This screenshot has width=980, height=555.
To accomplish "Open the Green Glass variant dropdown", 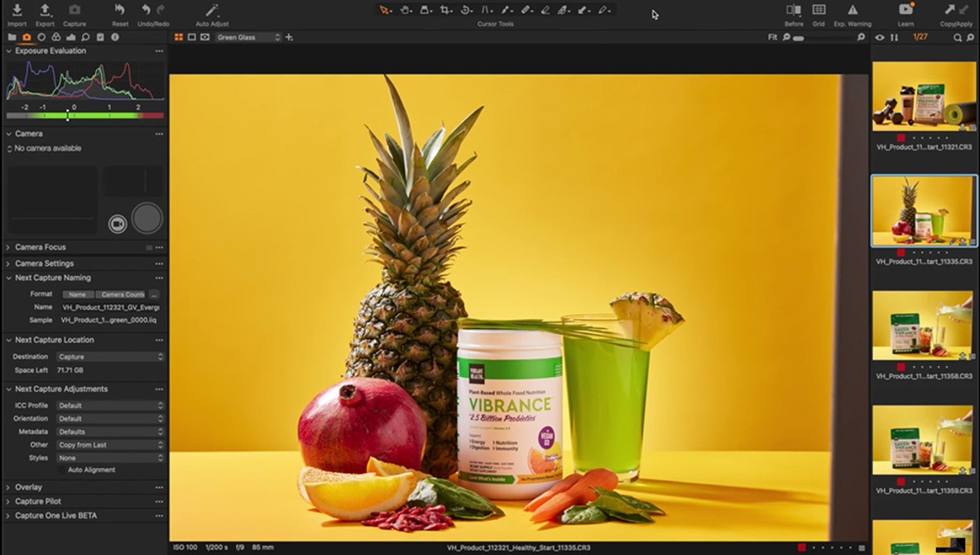I will (248, 37).
